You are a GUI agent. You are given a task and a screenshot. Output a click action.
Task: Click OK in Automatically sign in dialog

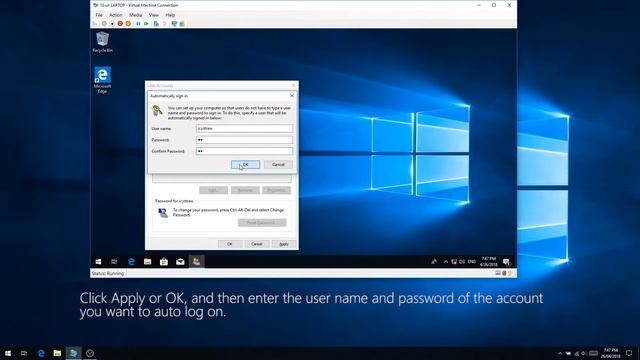[245, 164]
